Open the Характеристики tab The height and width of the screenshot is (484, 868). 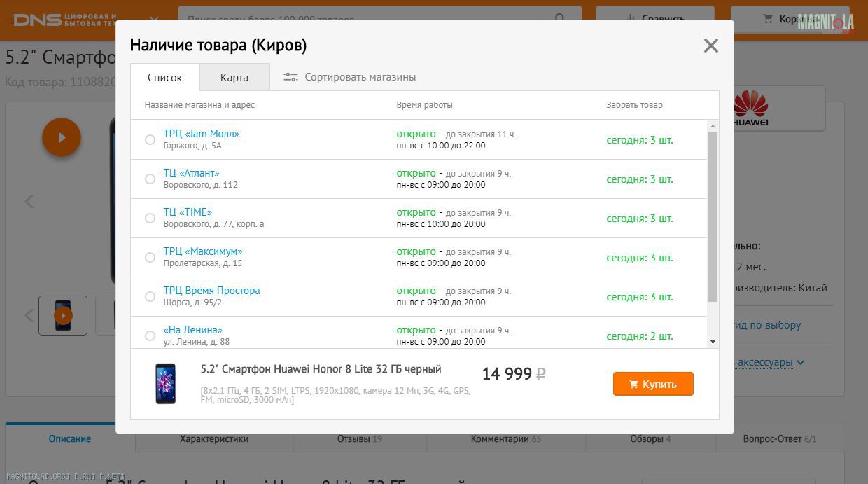tap(214, 438)
